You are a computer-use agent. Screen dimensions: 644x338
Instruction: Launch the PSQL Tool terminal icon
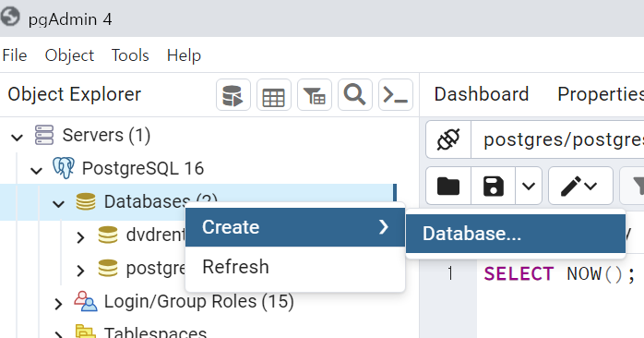click(395, 95)
